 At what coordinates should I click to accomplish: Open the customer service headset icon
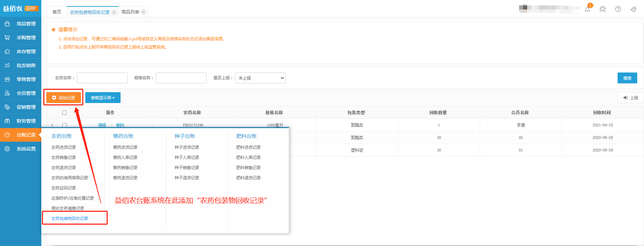603,9
